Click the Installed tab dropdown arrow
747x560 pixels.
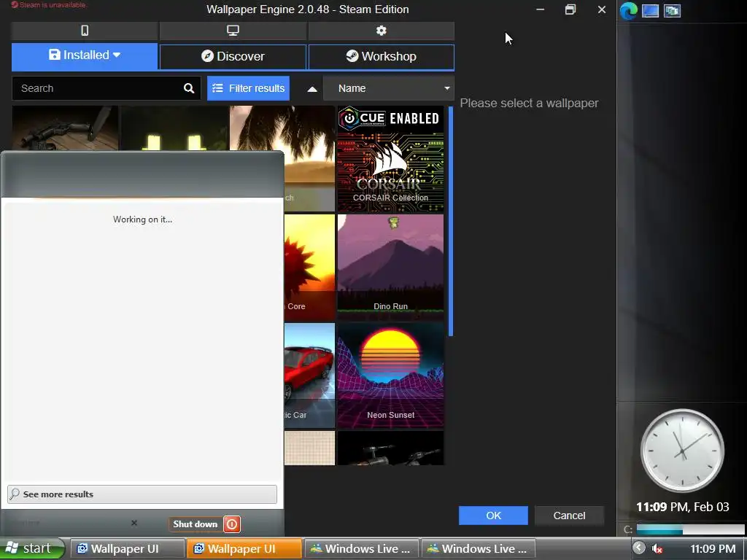117,55
